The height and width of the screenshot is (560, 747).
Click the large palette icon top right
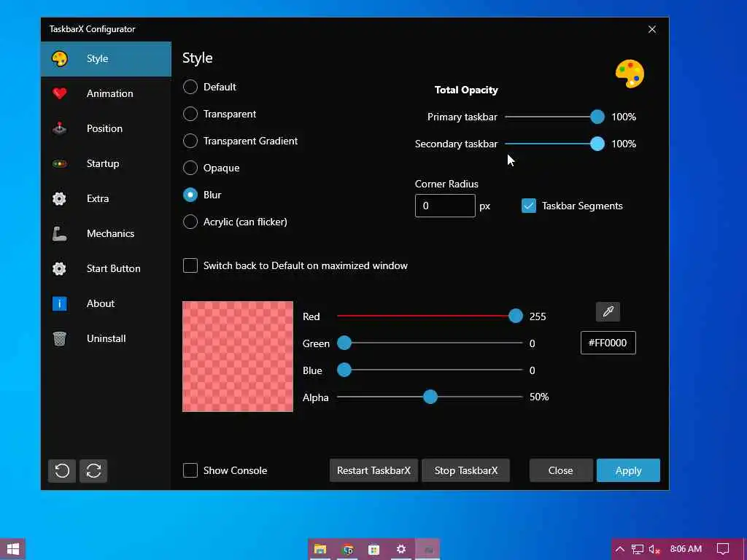point(630,74)
